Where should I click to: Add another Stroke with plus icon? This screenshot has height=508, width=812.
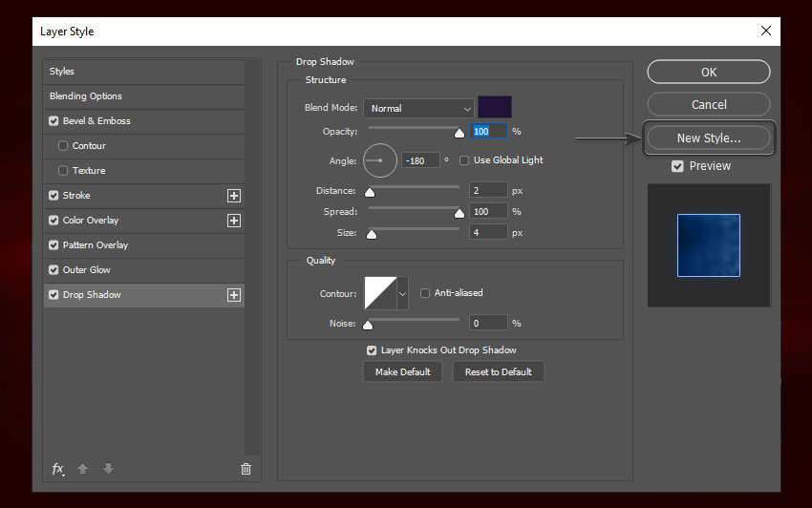[x=233, y=196]
